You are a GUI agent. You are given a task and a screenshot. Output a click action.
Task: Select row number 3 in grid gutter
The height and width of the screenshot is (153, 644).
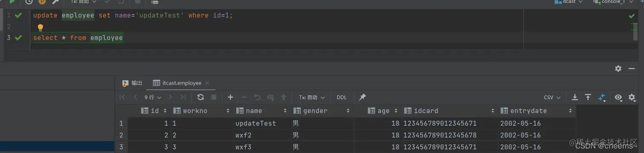[121, 147]
